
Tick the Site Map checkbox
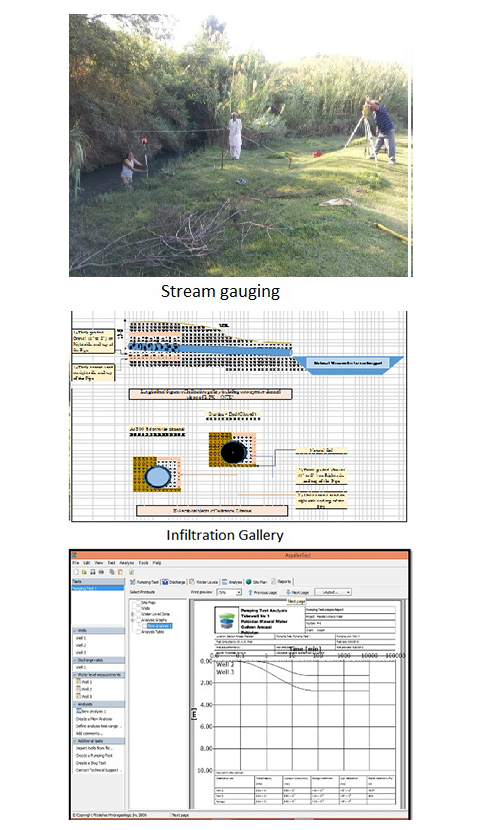[138, 602]
